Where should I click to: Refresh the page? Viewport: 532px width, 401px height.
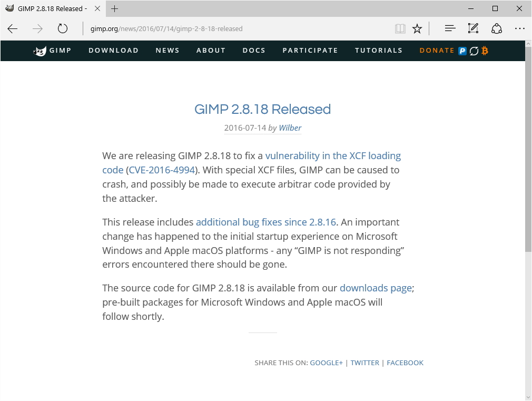click(63, 29)
